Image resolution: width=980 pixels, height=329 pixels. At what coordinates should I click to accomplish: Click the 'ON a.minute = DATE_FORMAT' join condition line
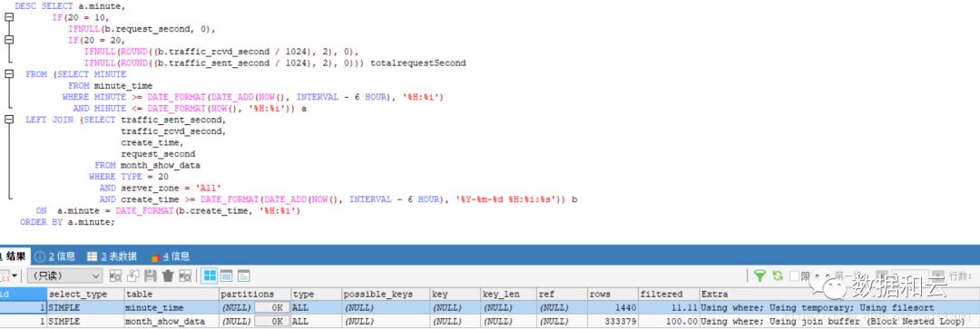[x=168, y=211]
